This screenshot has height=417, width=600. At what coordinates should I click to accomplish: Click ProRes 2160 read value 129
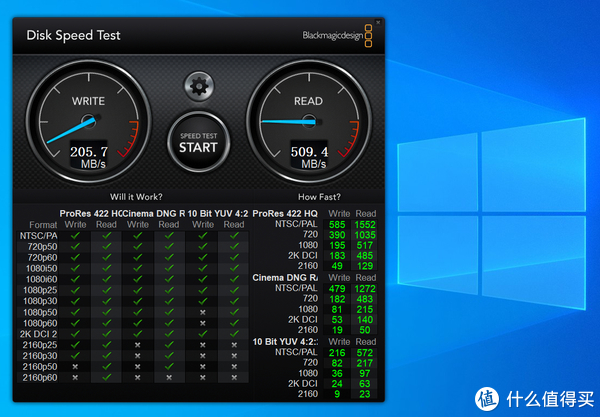[x=365, y=266]
